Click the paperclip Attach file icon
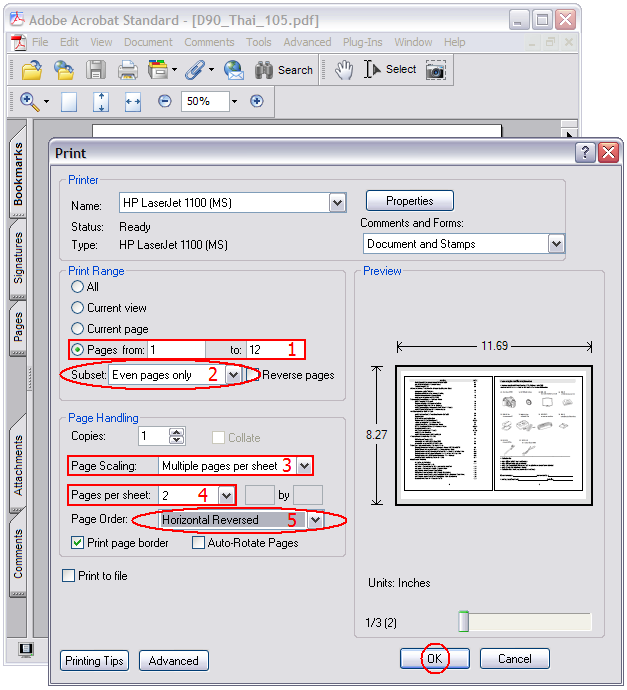This screenshot has width=627, height=690. pyautogui.click(x=194, y=70)
